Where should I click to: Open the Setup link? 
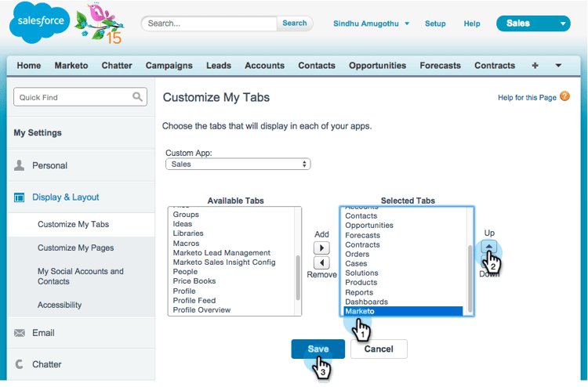click(435, 24)
